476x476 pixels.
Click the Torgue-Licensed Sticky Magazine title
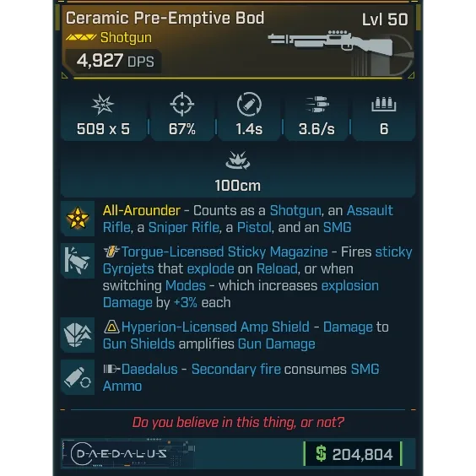pyautogui.click(x=224, y=252)
